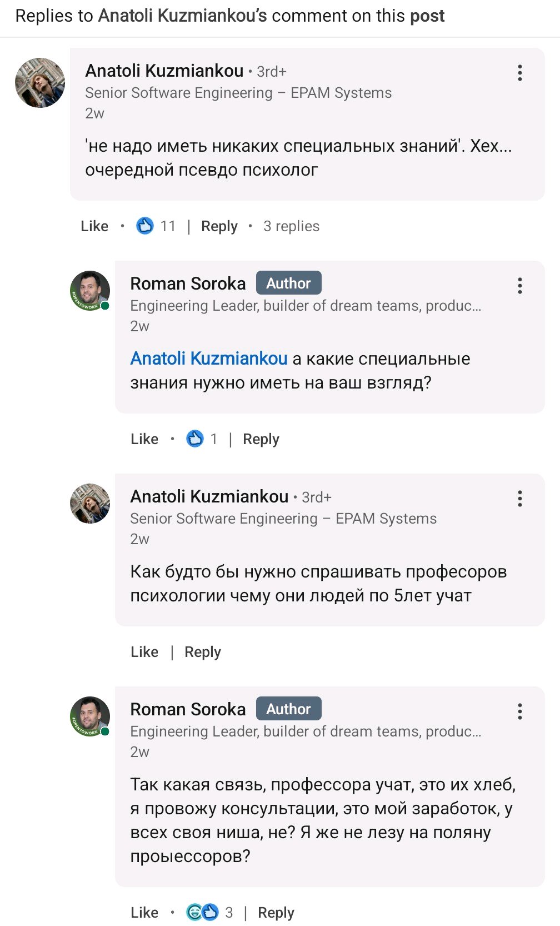
Task: Open options menu on Anatoli's top comment
Action: [x=519, y=73]
